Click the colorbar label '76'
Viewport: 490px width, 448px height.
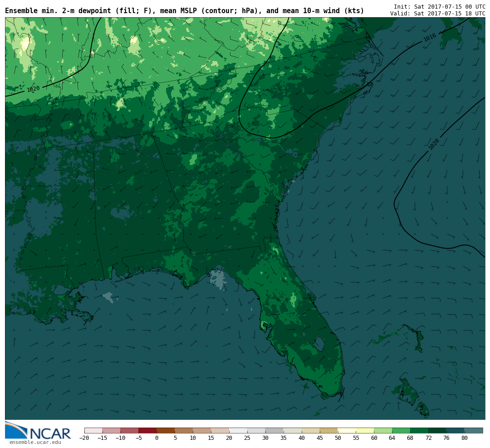[x=446, y=438]
